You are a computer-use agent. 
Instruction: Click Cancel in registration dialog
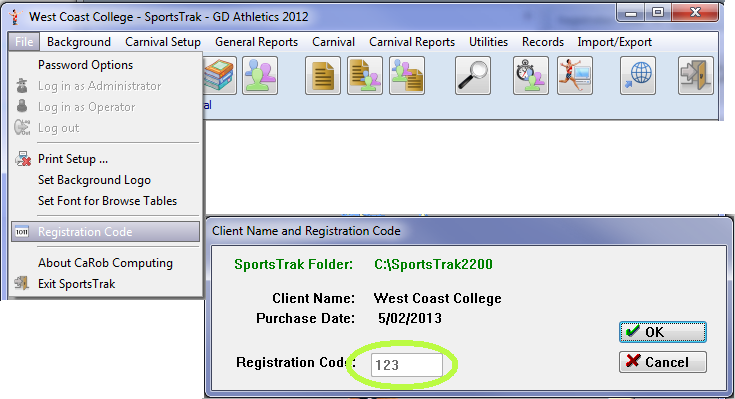pyautogui.click(x=662, y=362)
